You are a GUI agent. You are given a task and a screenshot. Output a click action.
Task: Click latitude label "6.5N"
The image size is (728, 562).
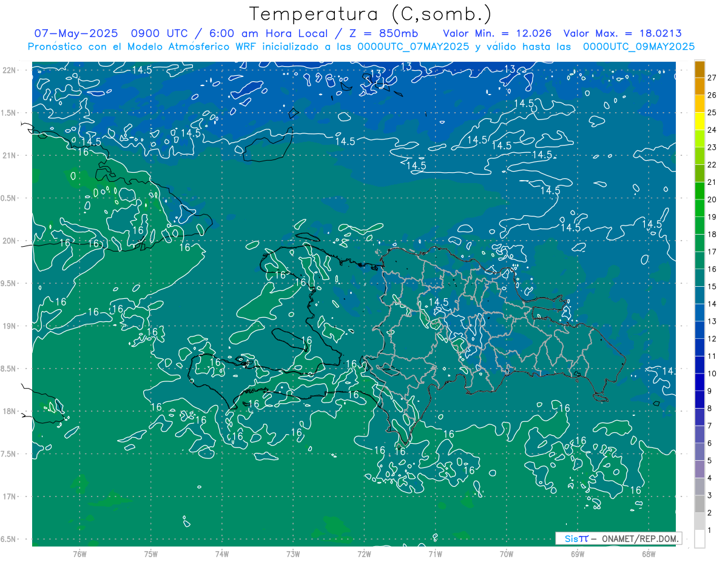coord(9,540)
